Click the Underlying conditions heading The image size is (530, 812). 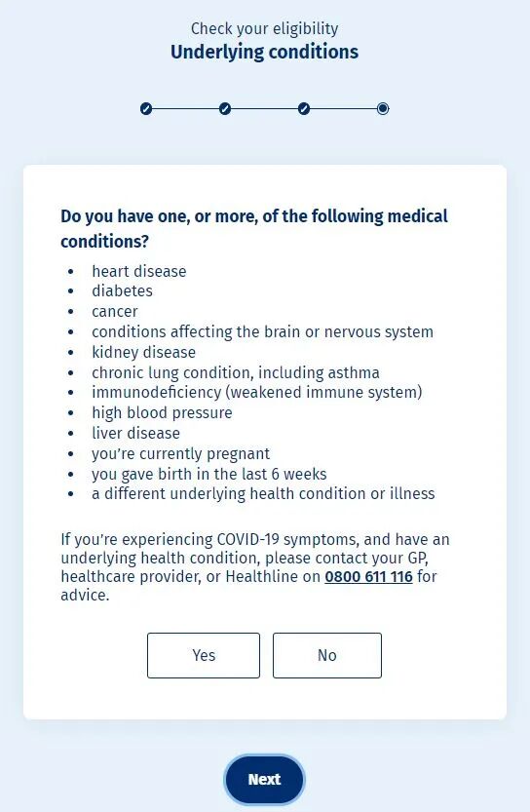click(264, 52)
